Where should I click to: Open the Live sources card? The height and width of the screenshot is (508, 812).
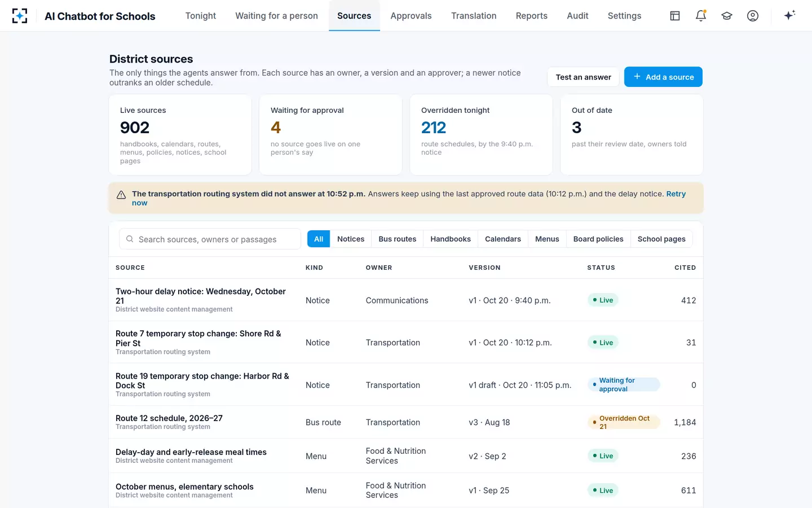click(x=180, y=135)
